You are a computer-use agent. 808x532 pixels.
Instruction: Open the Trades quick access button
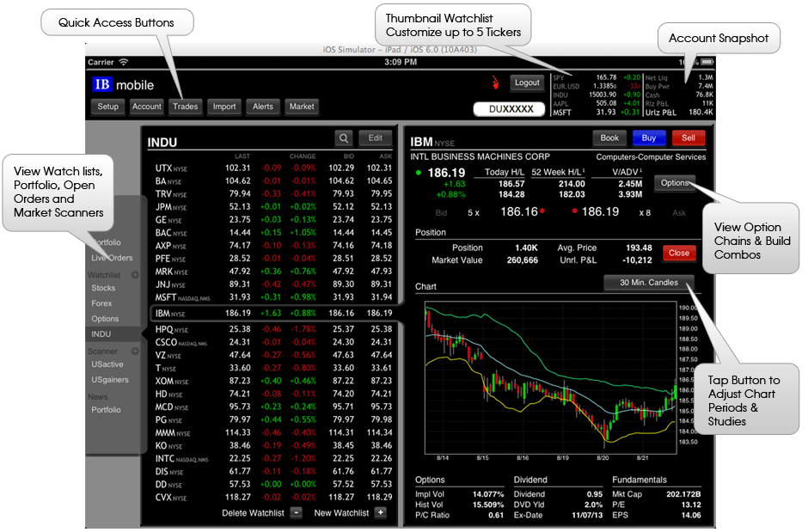(185, 107)
